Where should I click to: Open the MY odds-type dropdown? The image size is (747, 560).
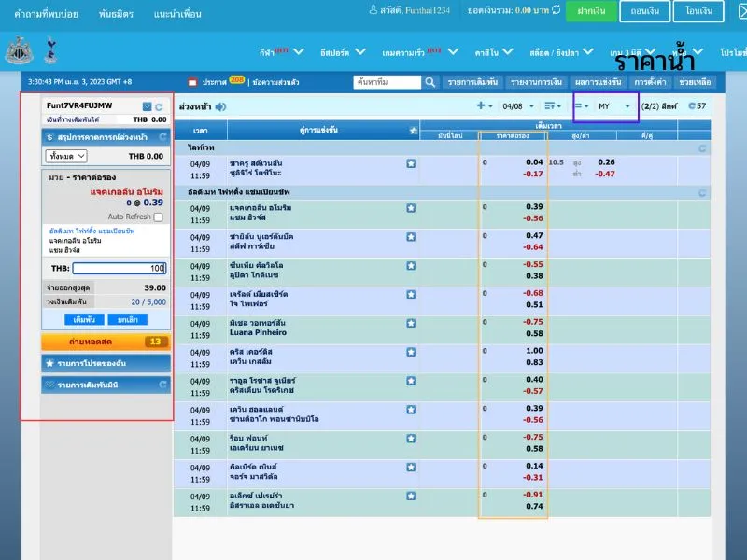coord(614,106)
